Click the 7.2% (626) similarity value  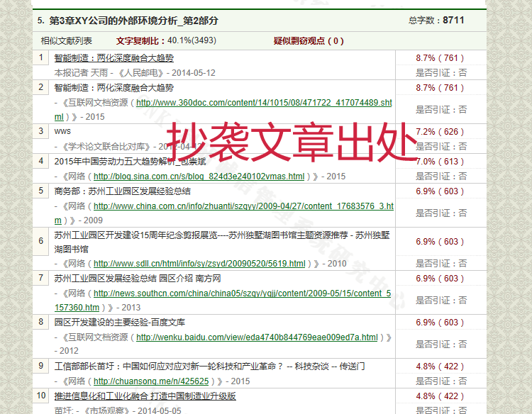click(x=440, y=132)
